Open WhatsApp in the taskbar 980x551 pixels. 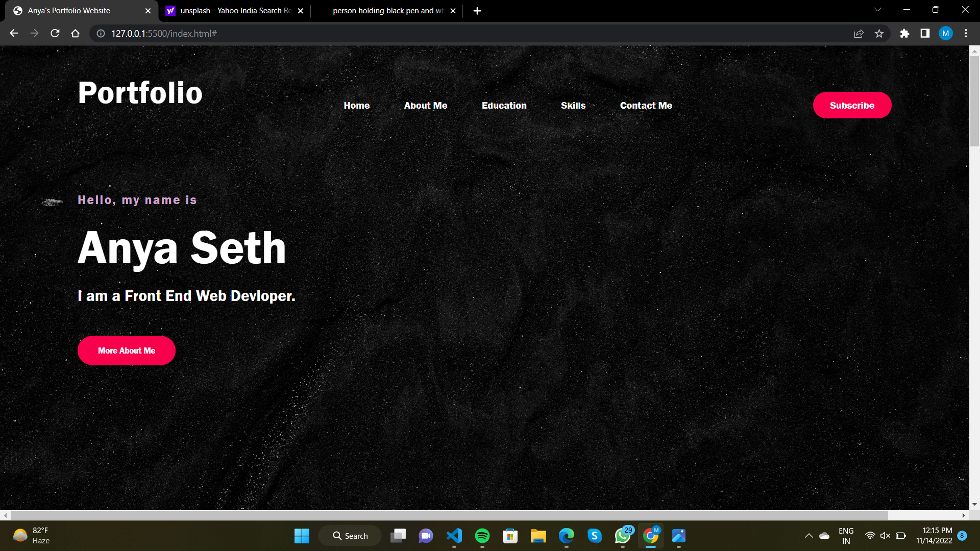click(x=622, y=536)
